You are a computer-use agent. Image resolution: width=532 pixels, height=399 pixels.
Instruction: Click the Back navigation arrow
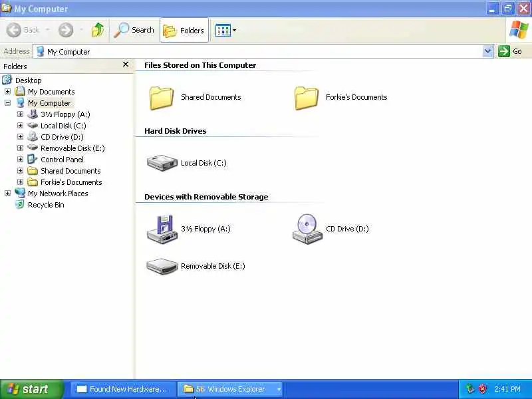14,30
